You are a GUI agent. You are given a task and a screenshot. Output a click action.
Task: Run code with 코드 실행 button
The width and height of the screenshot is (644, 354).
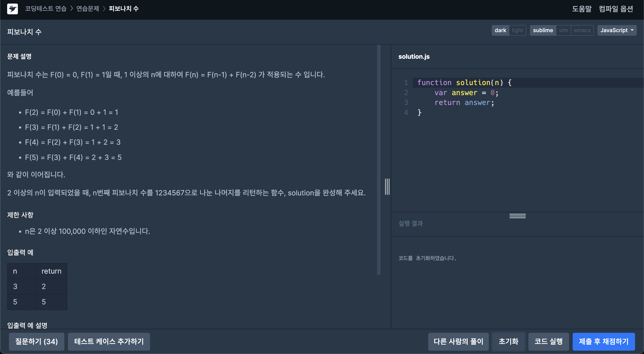coord(548,341)
